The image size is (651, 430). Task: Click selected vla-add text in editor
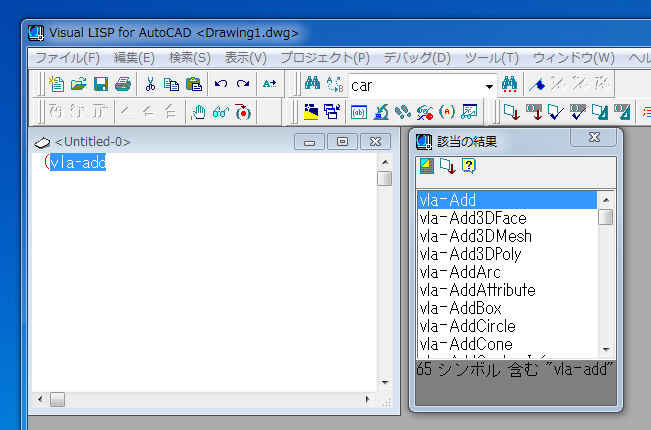pos(78,162)
